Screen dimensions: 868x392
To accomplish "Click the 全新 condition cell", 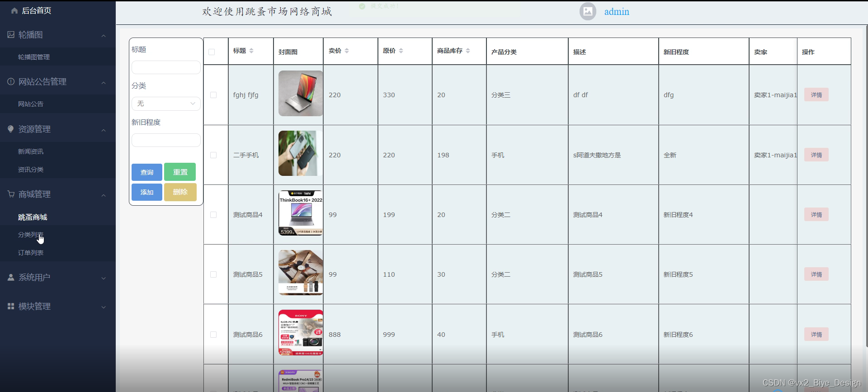I will pyautogui.click(x=670, y=155).
